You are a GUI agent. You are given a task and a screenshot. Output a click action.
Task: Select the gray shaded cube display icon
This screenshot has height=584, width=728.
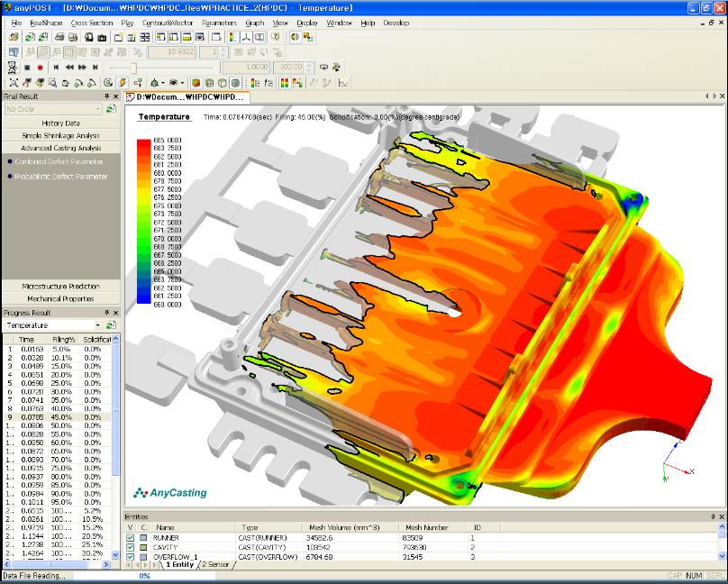236,83
